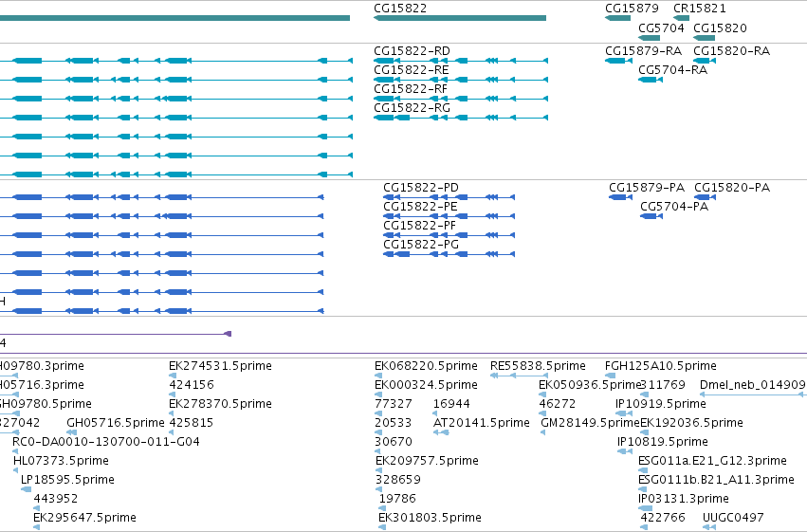Pick the CG15820 gene label
This screenshot has width=807, height=532.
[x=720, y=28]
